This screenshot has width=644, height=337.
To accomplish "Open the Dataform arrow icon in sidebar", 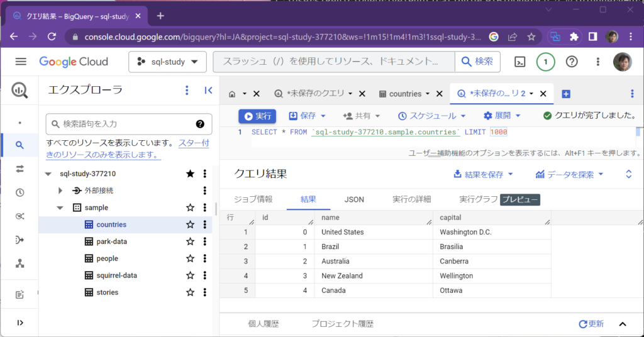I will [19, 240].
